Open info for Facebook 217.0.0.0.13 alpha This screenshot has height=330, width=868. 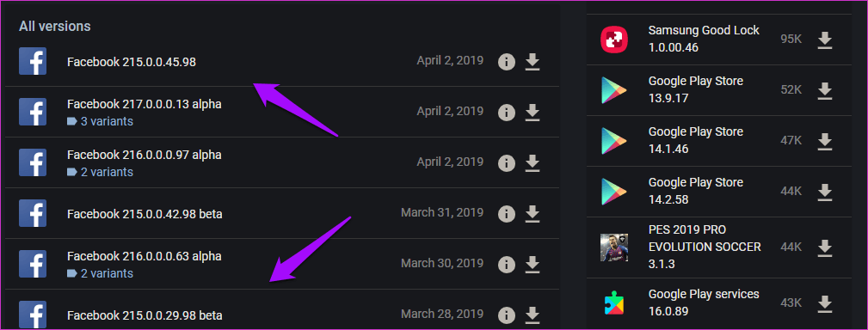(506, 113)
